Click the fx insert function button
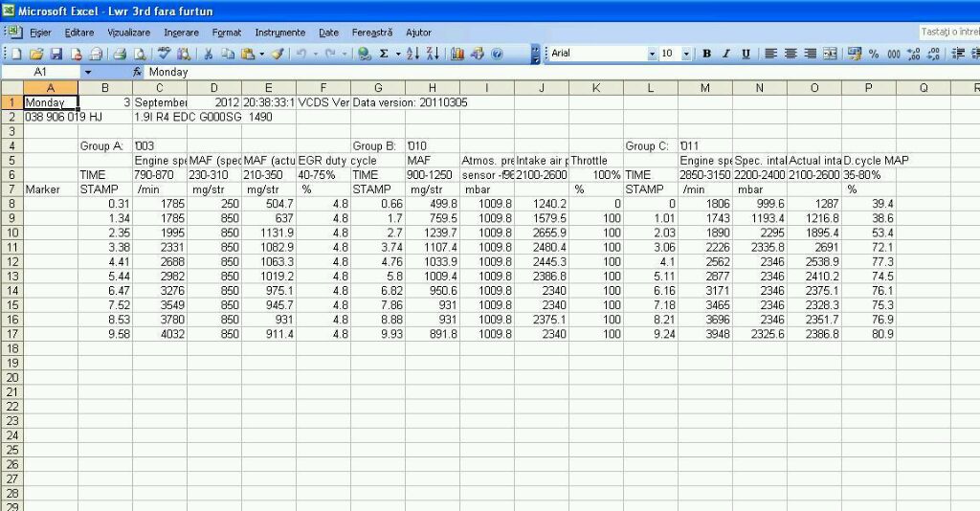The width and height of the screenshot is (980, 511). (138, 72)
